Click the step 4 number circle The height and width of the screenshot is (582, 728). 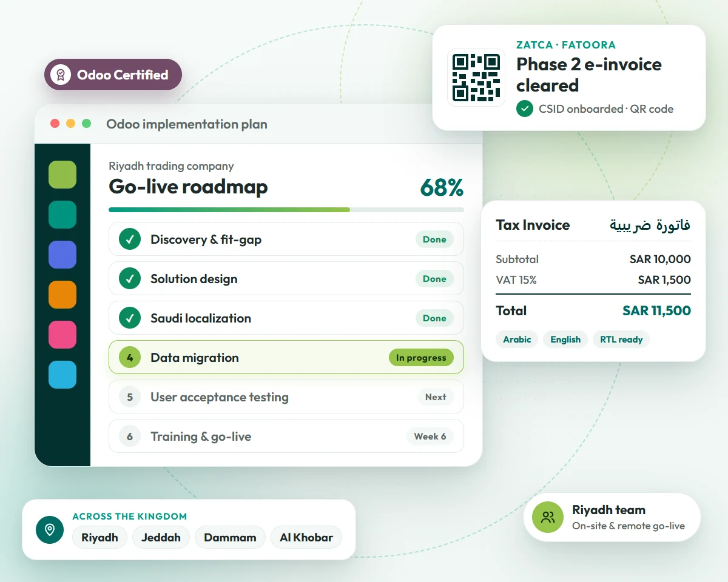(x=130, y=358)
